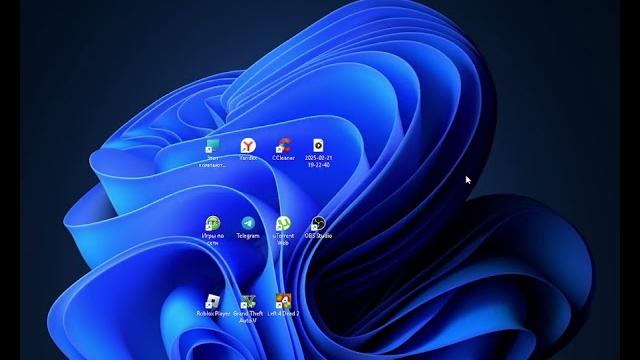Select the Yandex browser shortcut icon
Viewport: 640px width, 360px height.
click(x=248, y=146)
